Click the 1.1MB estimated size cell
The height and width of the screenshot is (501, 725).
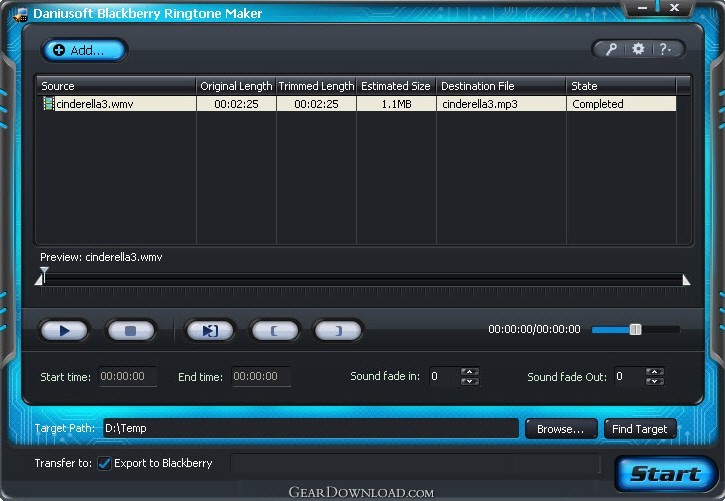tap(396, 104)
